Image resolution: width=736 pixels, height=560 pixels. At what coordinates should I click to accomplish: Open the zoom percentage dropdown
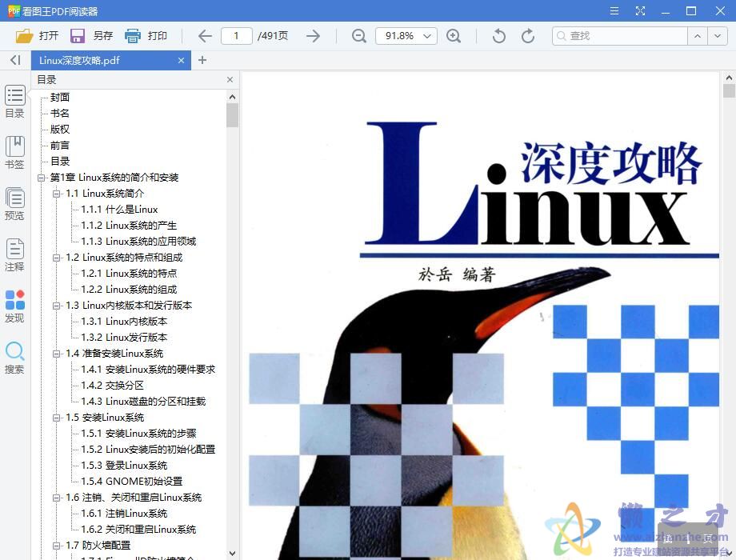click(x=426, y=36)
